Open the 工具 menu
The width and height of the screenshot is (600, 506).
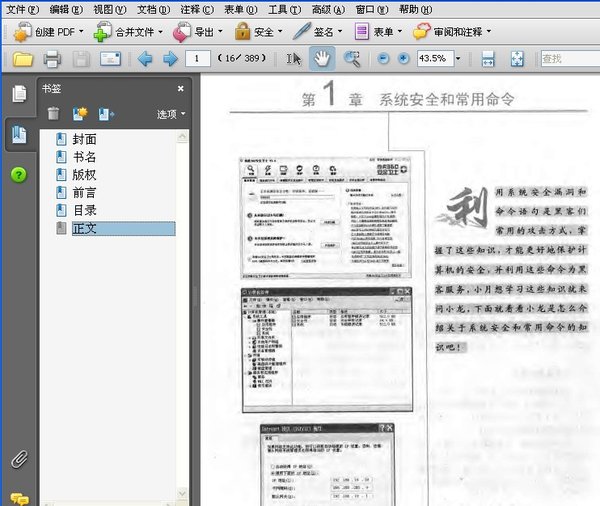pos(284,9)
